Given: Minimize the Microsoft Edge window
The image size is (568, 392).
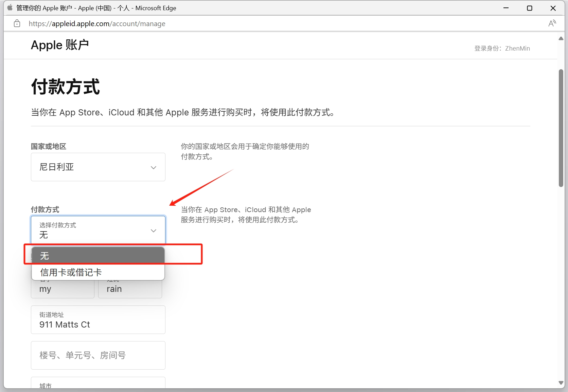Looking at the screenshot, I should click(506, 8).
